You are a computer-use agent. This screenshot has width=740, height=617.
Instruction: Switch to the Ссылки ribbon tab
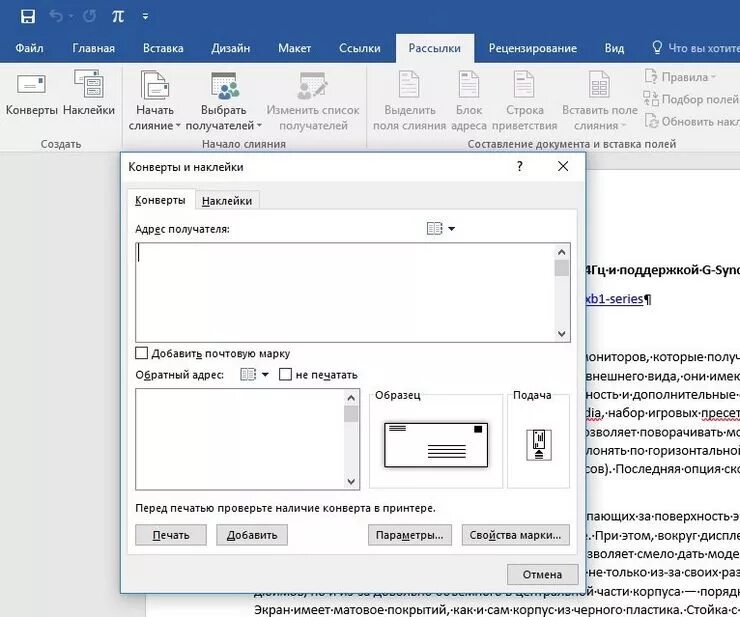[360, 48]
